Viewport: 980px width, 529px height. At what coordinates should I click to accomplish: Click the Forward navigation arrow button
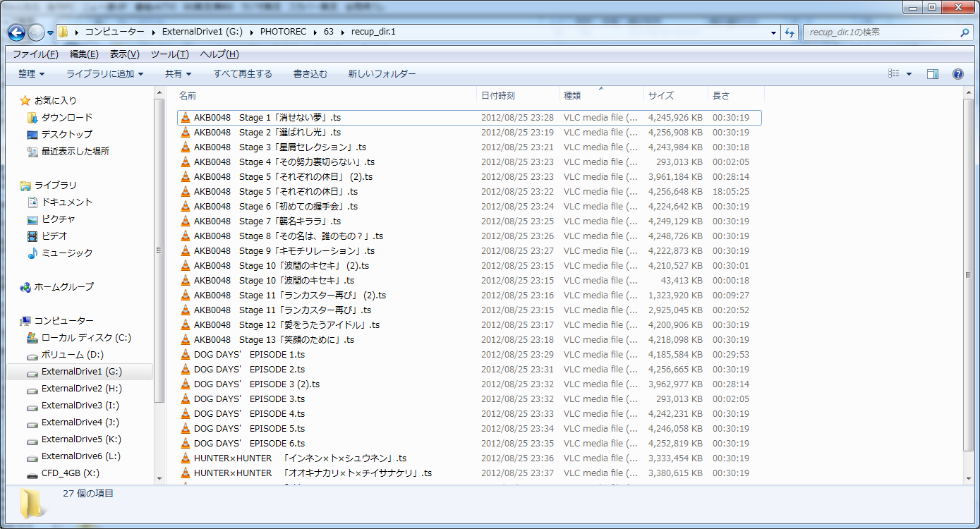click(36, 32)
